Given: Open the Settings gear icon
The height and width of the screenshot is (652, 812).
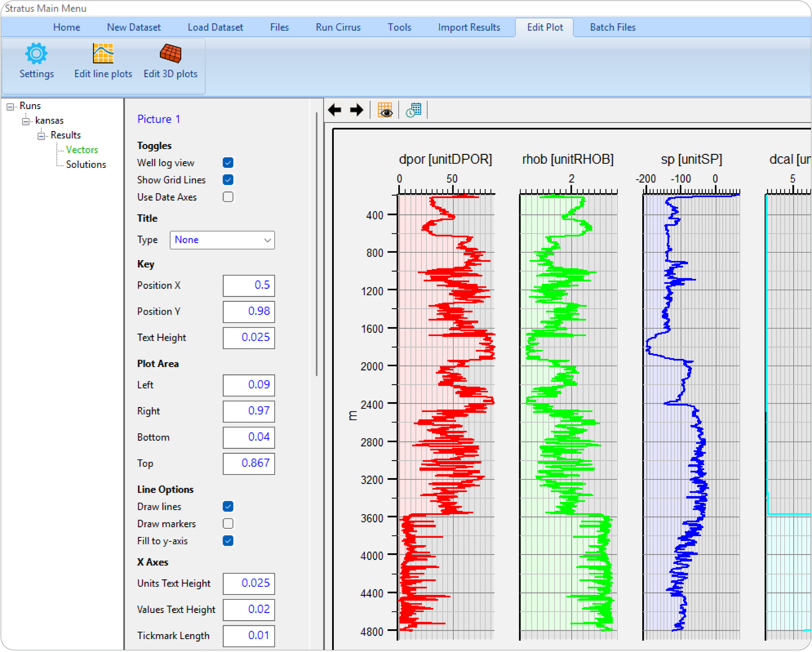Looking at the screenshot, I should (x=36, y=54).
